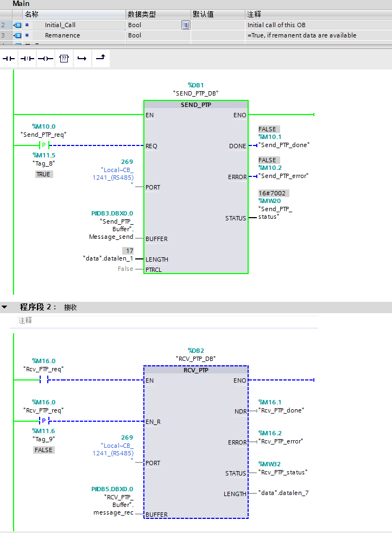Click the Tag_9 edge memory operand

pyautogui.click(x=43, y=439)
